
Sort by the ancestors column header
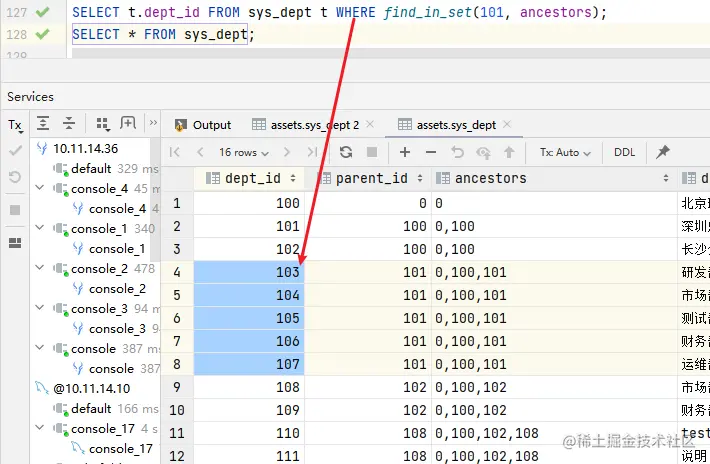554,178
